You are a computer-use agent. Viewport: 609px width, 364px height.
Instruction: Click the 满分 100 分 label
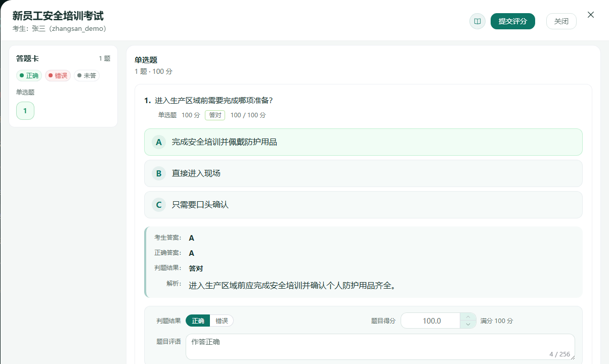tap(496, 321)
